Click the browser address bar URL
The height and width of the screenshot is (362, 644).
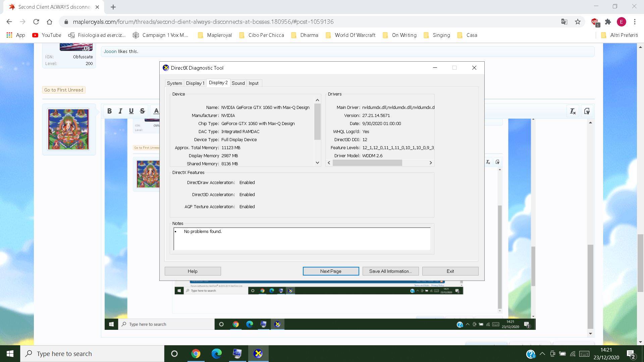(x=203, y=22)
